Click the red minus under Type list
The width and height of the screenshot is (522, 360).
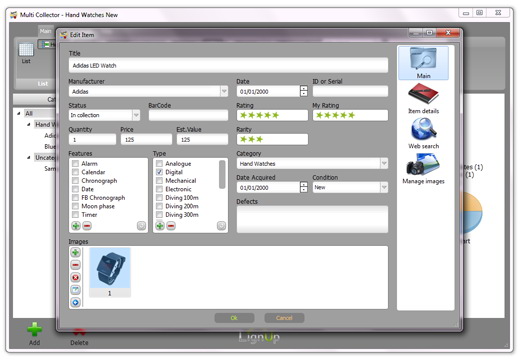(x=171, y=226)
